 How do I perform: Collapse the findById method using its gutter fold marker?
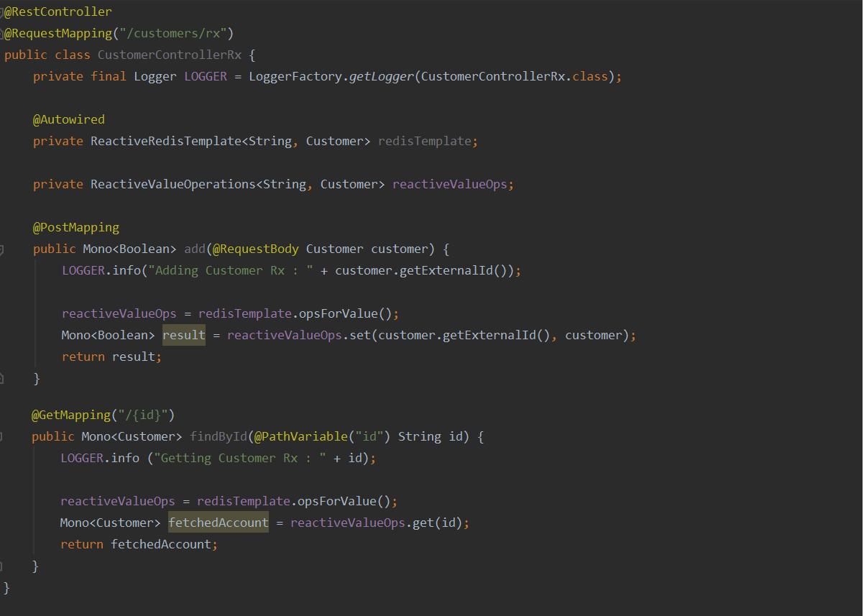(x=2, y=437)
